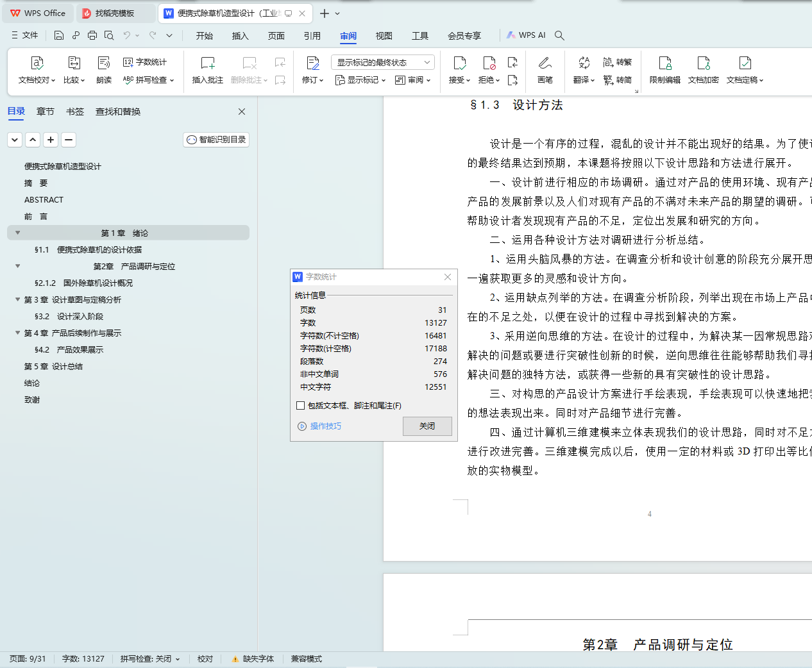812x668 pixels.
Task: Switch to 书签 panel tab
Action: [x=75, y=112]
